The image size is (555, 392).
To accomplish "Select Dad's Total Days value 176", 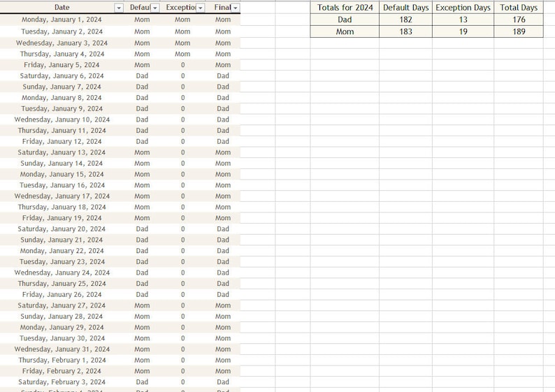I will [519, 20].
